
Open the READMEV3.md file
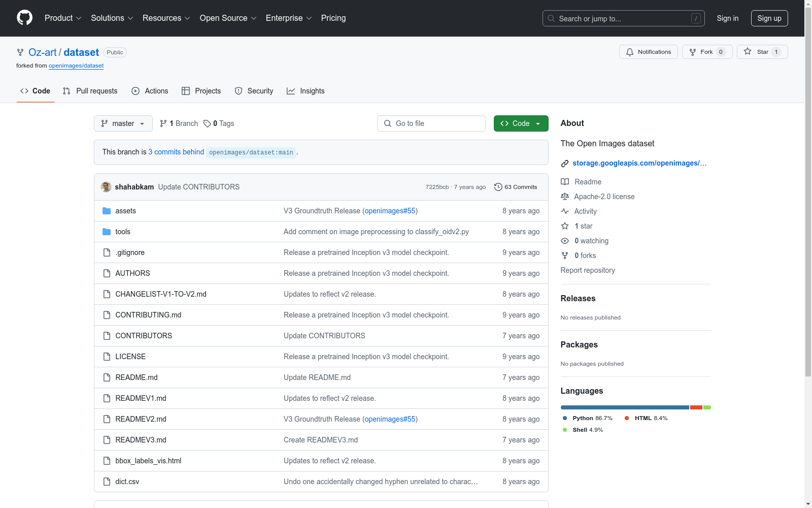(x=141, y=440)
